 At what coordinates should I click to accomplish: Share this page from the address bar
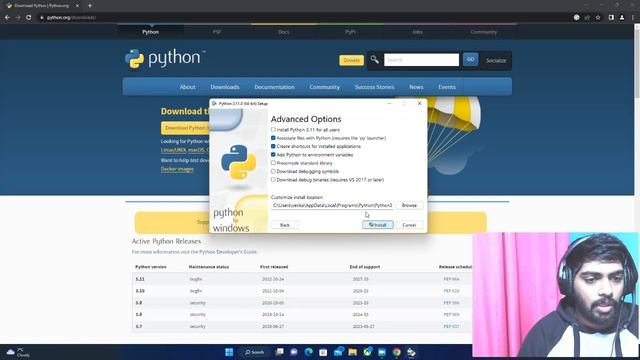coord(587,18)
